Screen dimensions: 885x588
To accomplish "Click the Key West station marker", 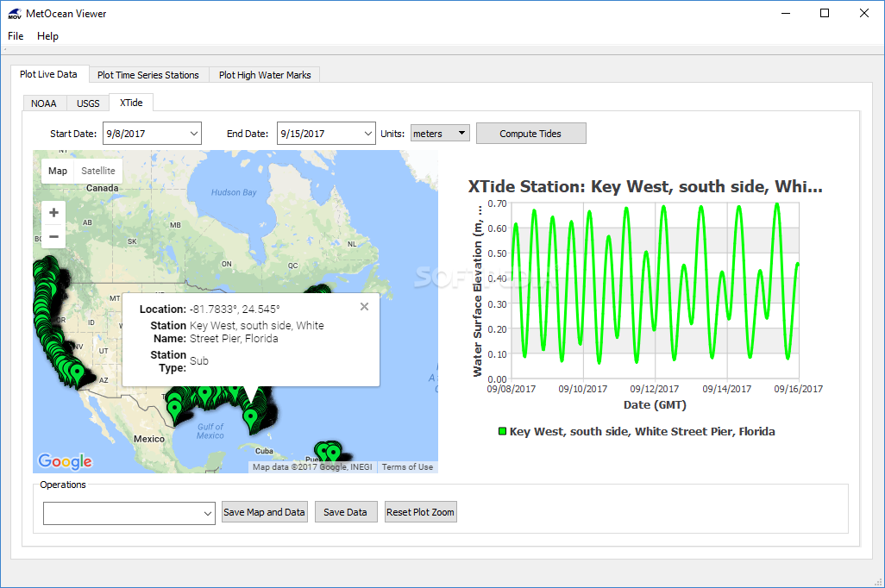I will coord(250,419).
